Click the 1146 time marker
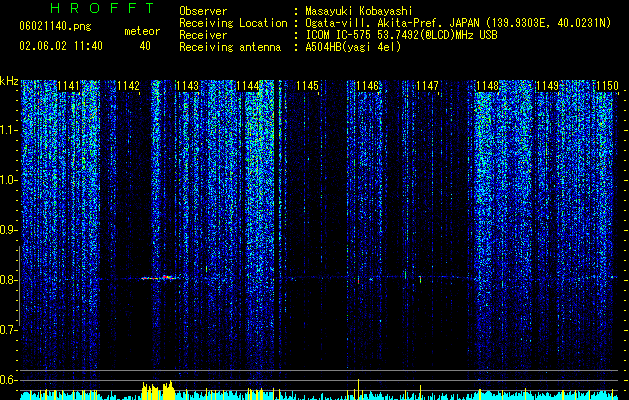This screenshot has height=400, width=629. pos(367,86)
